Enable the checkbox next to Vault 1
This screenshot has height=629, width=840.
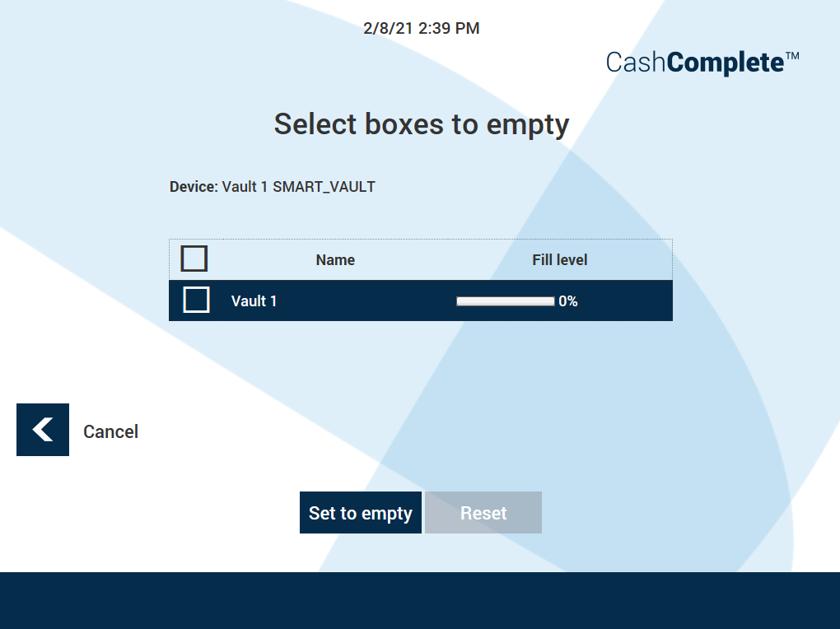[195, 300]
